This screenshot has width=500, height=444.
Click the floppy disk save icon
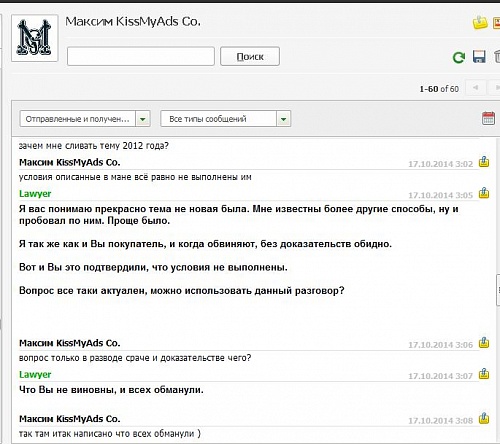coord(479,57)
